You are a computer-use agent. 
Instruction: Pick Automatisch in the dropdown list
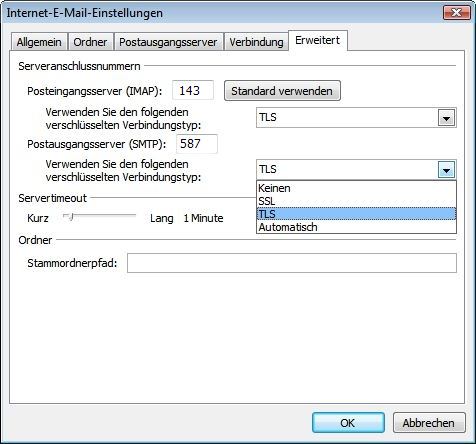(x=356, y=227)
